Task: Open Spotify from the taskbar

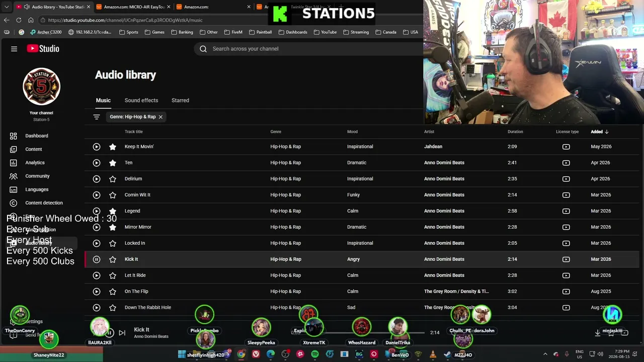Action: (x=315, y=354)
